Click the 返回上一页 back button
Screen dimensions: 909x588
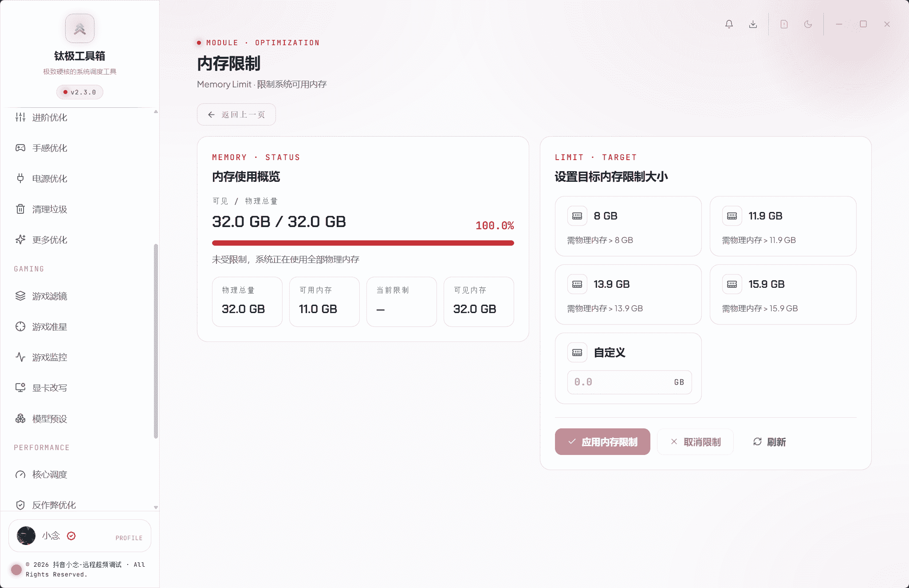tap(236, 114)
